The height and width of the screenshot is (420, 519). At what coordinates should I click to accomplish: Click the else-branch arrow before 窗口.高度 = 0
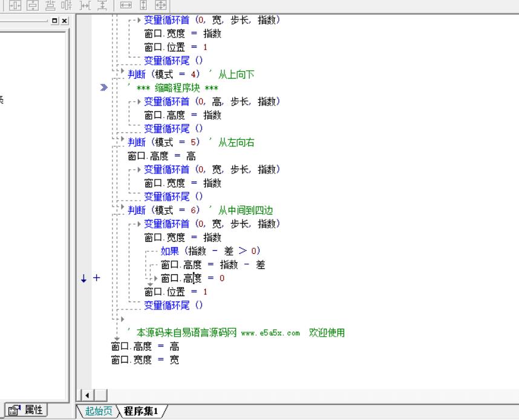[155, 278]
